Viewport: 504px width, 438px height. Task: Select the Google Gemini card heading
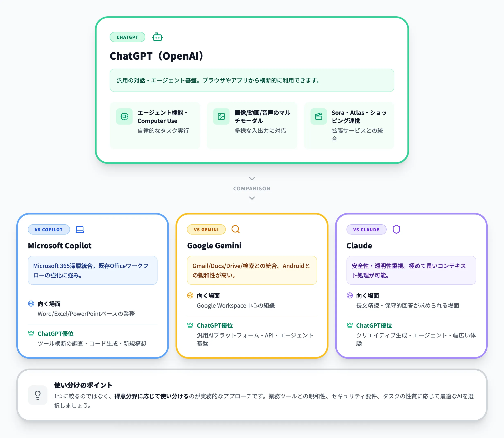point(214,246)
